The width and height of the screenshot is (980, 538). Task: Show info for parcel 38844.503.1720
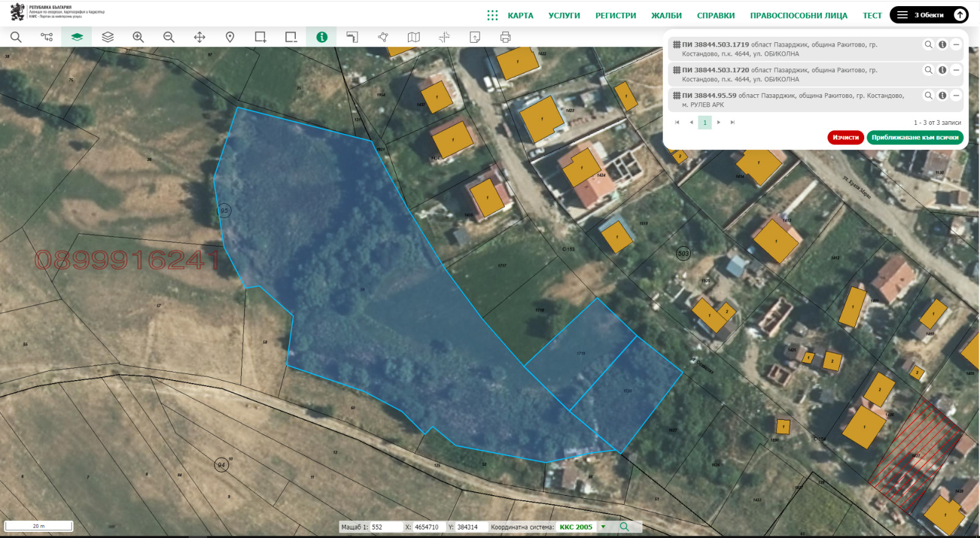(x=943, y=70)
